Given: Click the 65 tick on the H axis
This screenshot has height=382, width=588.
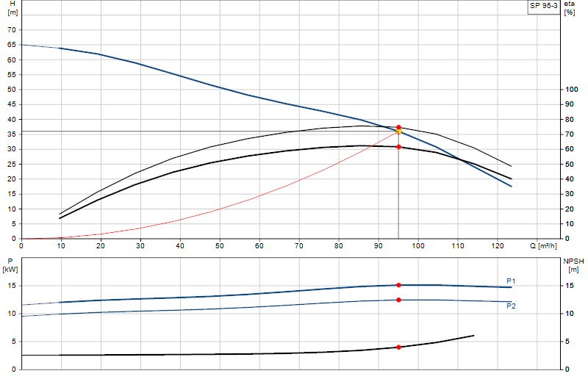Looking at the screenshot, I should click(12, 45).
